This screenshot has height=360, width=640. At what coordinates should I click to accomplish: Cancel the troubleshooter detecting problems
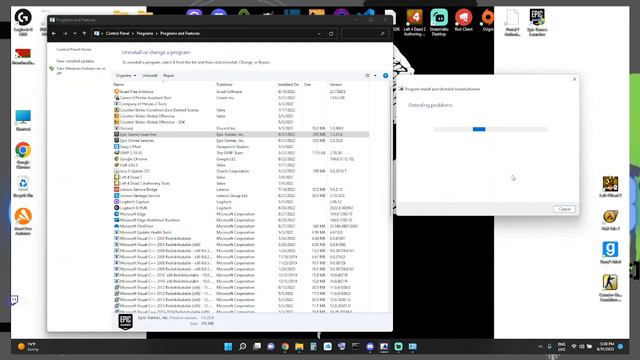click(x=564, y=209)
